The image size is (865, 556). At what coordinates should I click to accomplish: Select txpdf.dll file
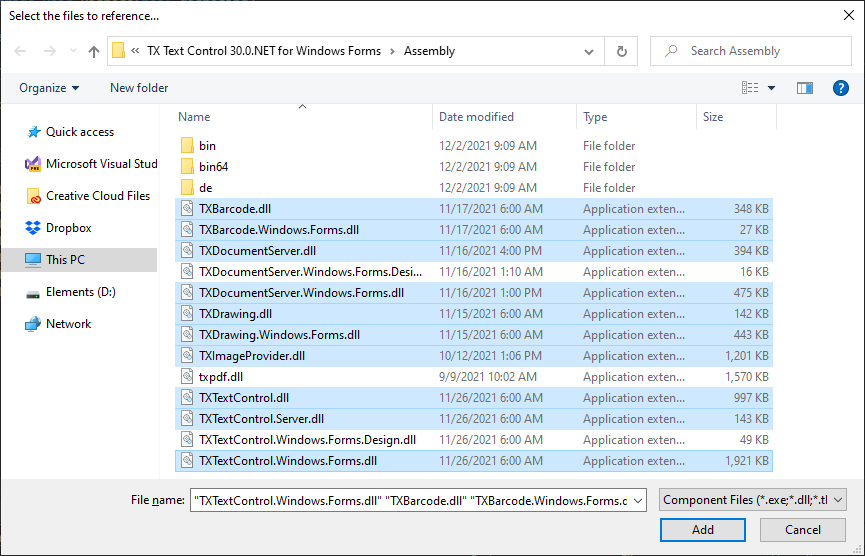[474, 377]
